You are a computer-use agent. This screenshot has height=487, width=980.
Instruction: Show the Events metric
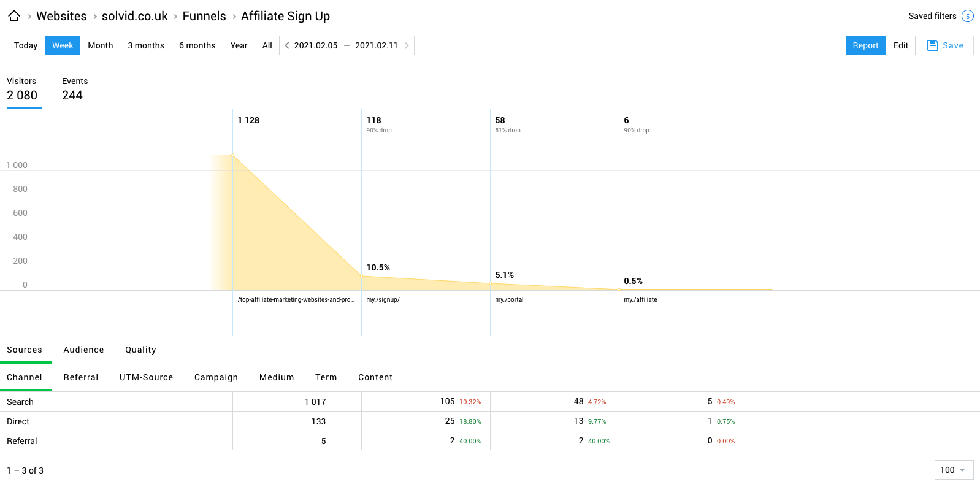click(75, 90)
